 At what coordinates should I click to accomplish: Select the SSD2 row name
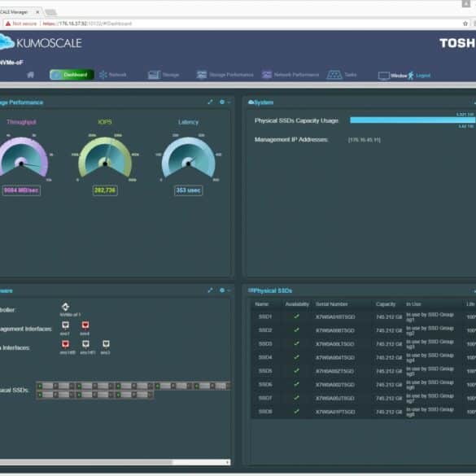[x=265, y=330]
